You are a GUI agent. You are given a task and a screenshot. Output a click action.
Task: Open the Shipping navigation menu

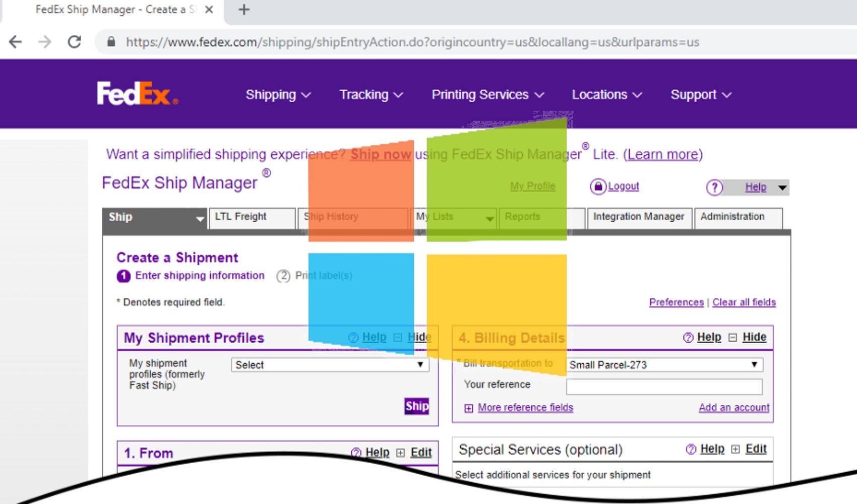278,94
